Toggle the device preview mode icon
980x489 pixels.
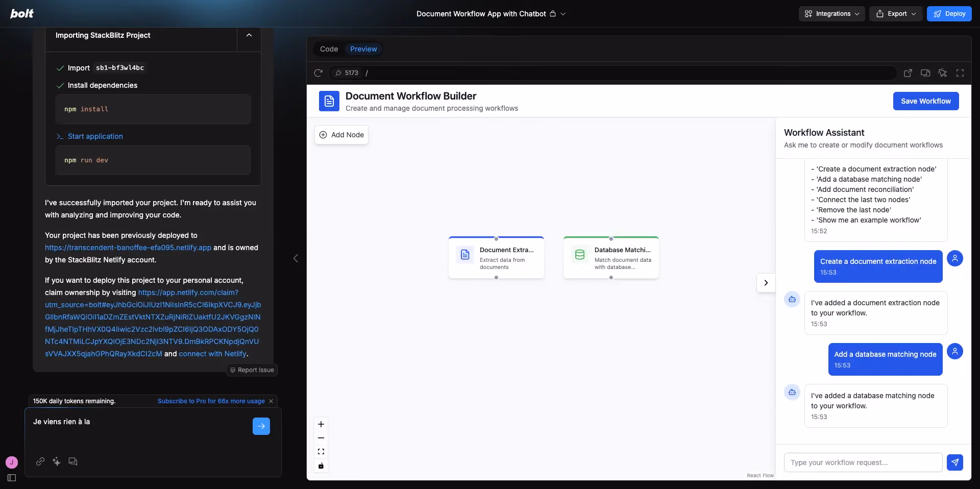(x=925, y=73)
